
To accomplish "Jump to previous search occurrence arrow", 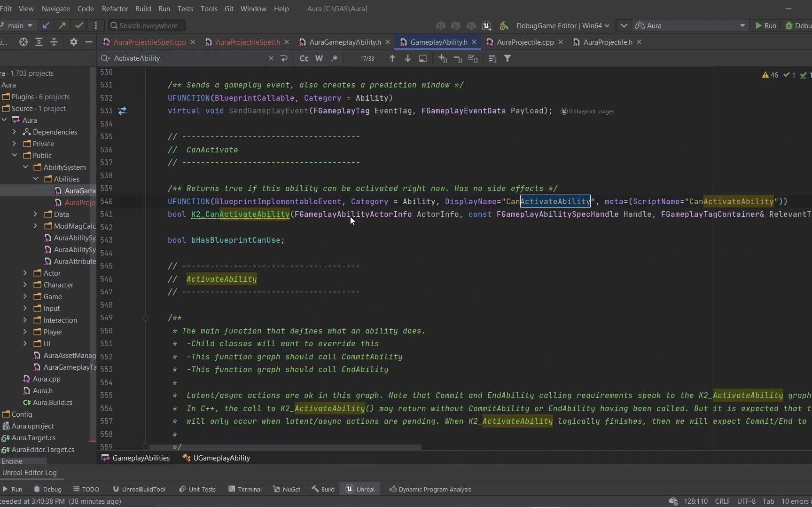I will coord(392,58).
